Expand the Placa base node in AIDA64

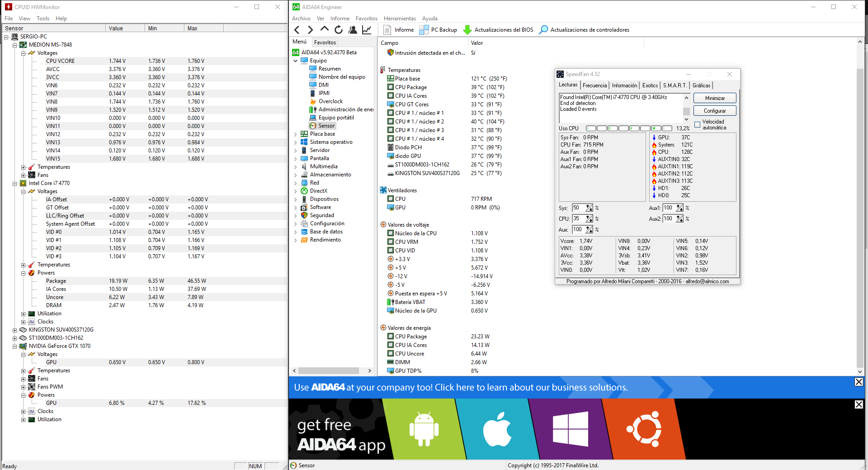[296, 134]
